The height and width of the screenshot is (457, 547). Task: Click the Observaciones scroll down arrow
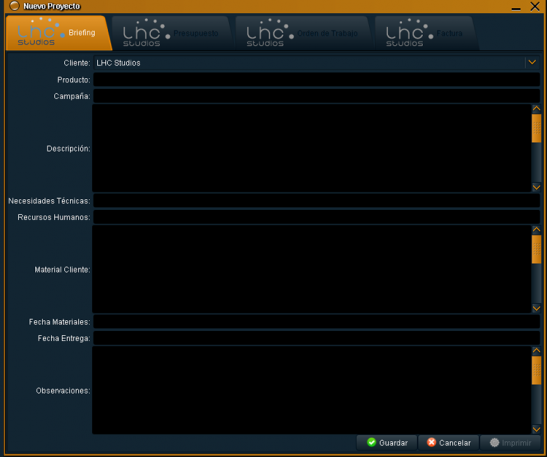point(536,429)
